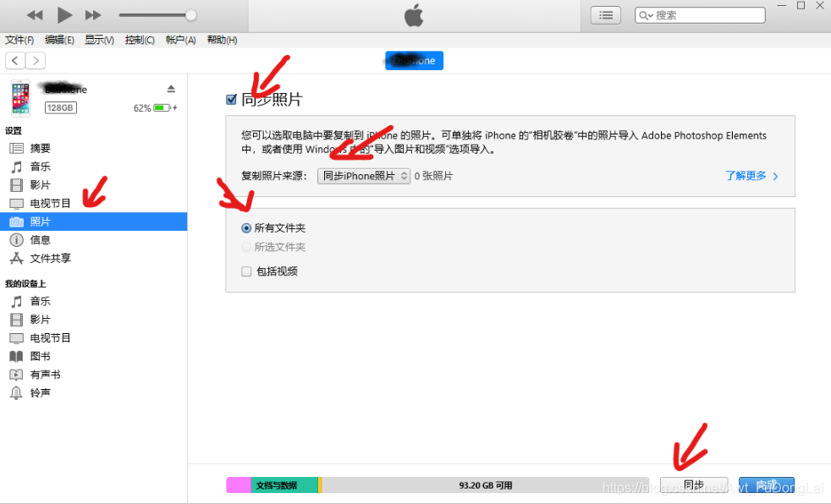Viewport: 831px width, 504px height.
Task: Select 摘要 under 设置
Action: point(94,148)
